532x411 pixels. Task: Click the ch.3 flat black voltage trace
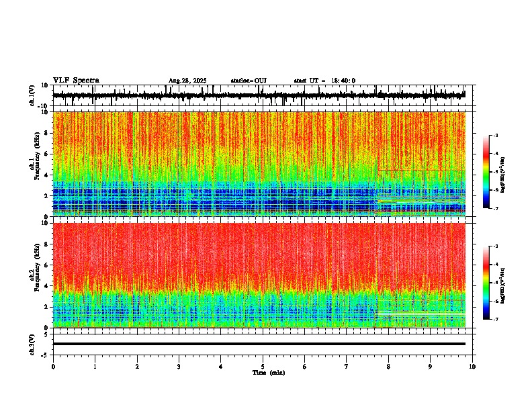tap(259, 344)
